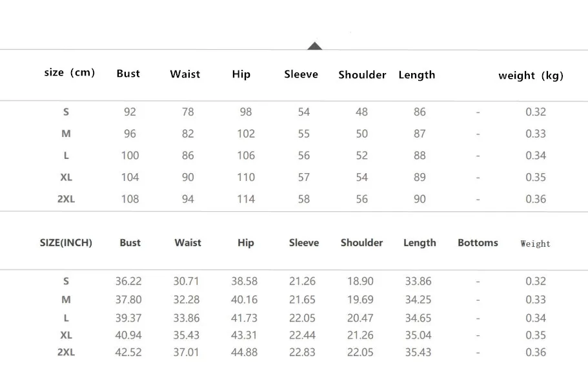Click the "size (cm)" column header

69,72
